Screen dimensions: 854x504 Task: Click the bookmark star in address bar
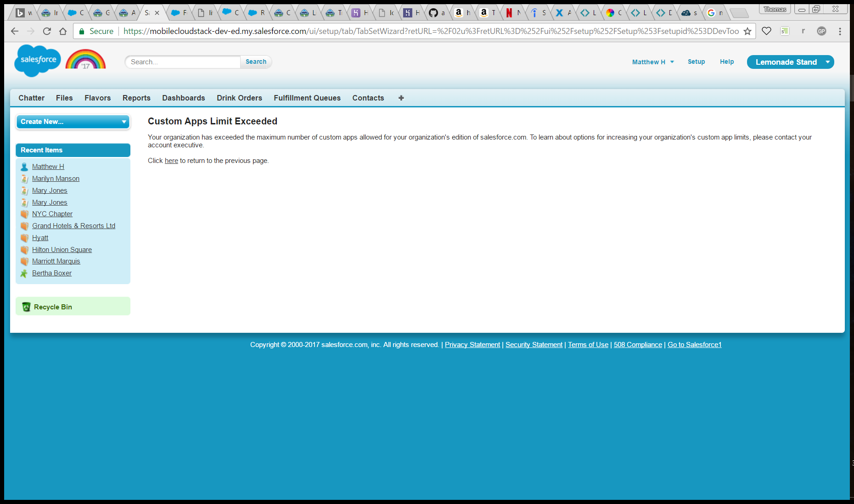tap(747, 31)
